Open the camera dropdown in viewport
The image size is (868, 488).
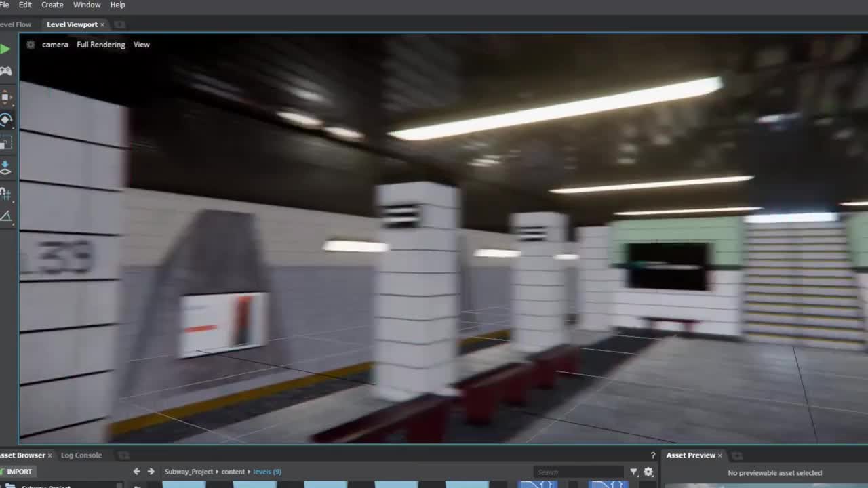point(55,45)
